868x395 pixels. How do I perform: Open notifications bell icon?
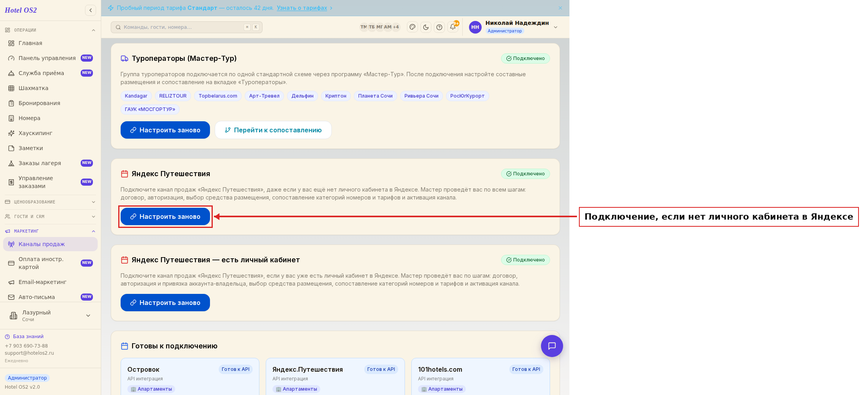[453, 27]
